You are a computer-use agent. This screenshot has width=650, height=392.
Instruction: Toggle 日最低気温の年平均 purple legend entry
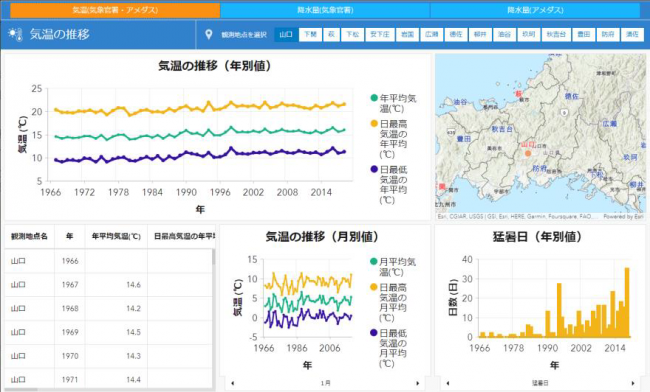click(389, 184)
